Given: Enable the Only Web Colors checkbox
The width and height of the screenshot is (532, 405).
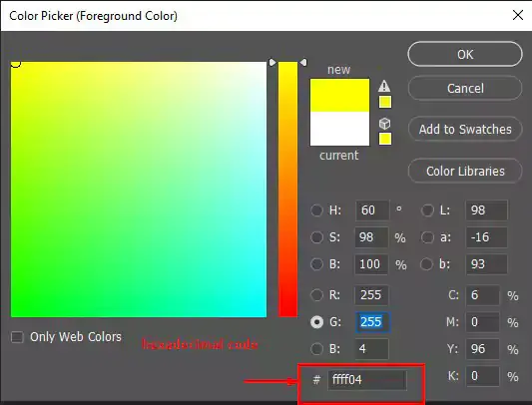Looking at the screenshot, I should (x=17, y=337).
